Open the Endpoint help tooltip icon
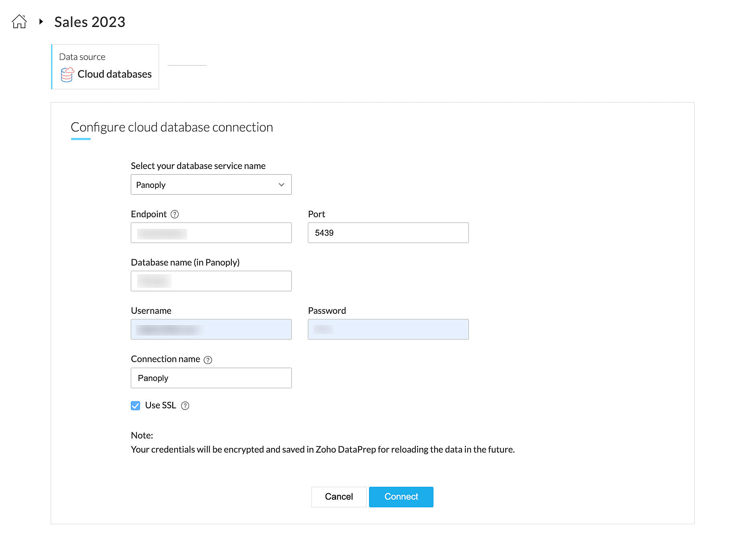The width and height of the screenshot is (755, 560). pos(175,214)
